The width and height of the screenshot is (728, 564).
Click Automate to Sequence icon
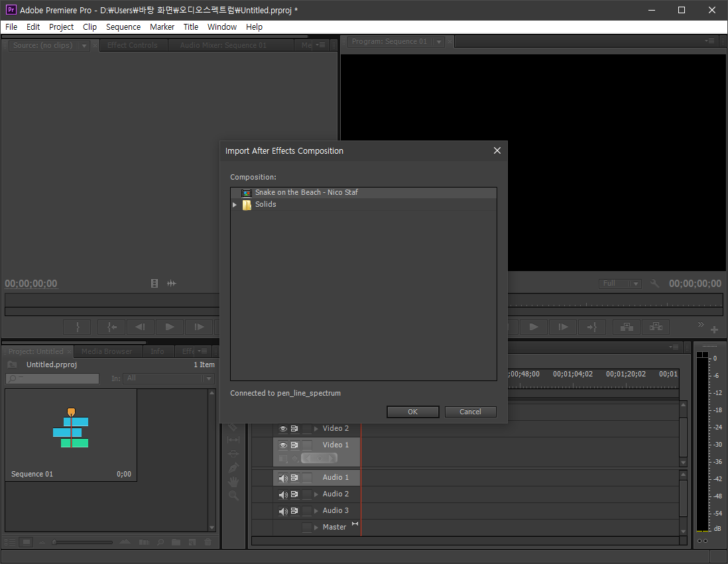[145, 541]
